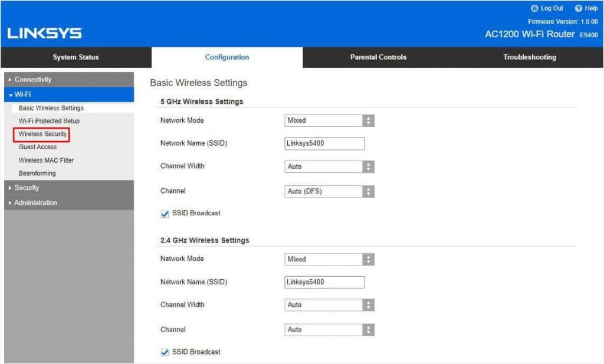This screenshot has height=364, width=604.
Task: Click the 5 GHz Network Name field
Action: [x=324, y=143]
